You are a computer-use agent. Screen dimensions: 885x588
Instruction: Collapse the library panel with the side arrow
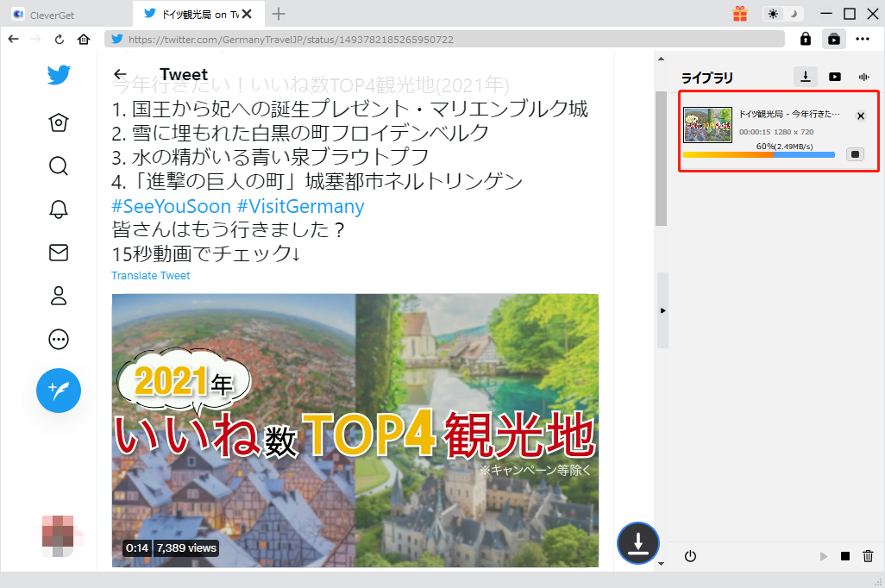[662, 310]
